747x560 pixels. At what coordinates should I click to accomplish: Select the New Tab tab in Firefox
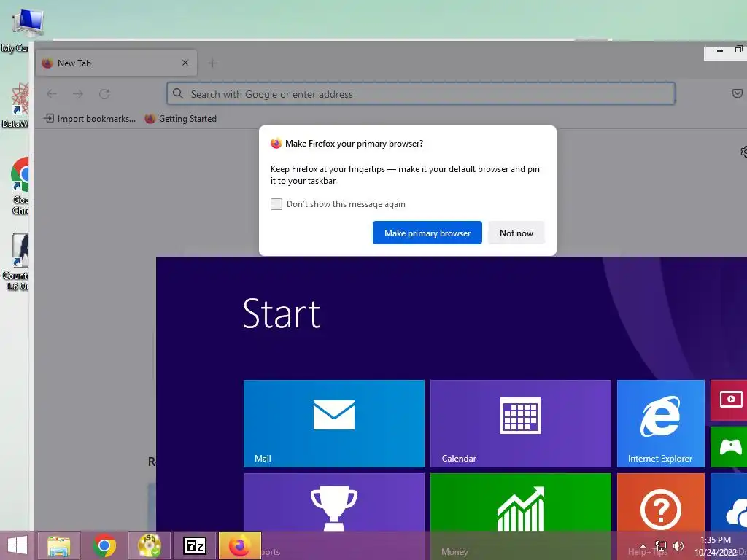pyautogui.click(x=116, y=63)
